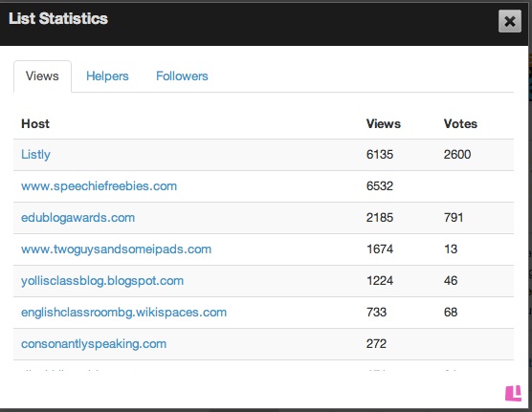Image resolution: width=532 pixels, height=412 pixels.
Task: Click the List Statistics title text
Action: point(58,18)
